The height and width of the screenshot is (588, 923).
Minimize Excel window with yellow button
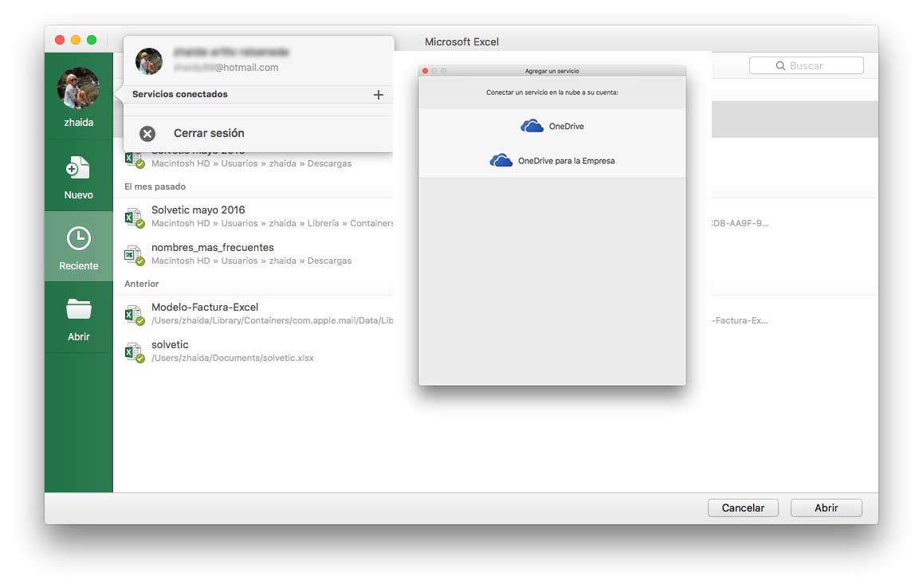[76, 39]
